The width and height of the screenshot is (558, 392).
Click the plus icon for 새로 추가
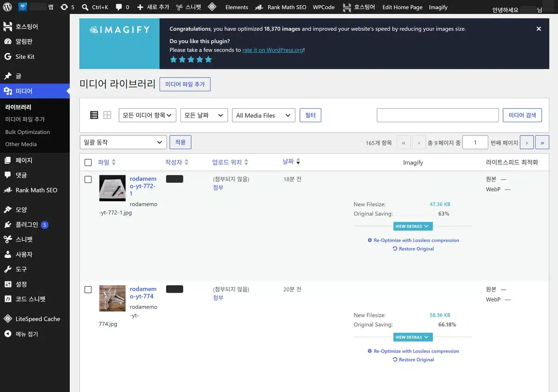140,7
